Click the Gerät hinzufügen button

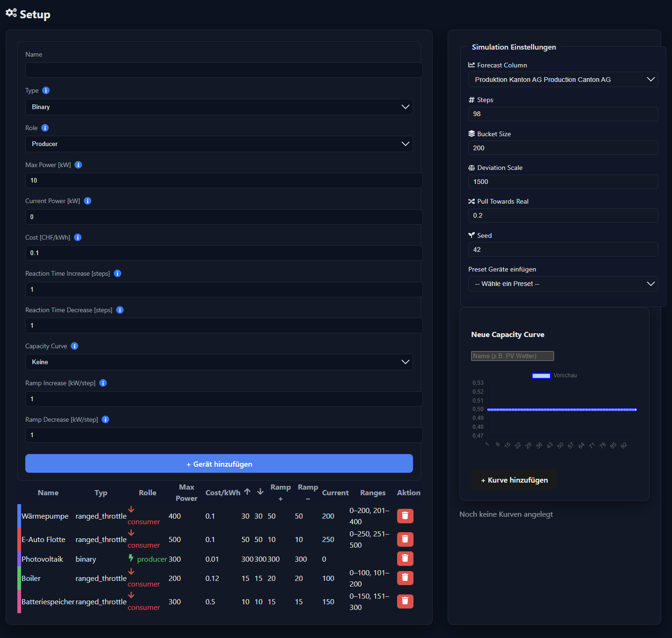pyautogui.click(x=219, y=463)
